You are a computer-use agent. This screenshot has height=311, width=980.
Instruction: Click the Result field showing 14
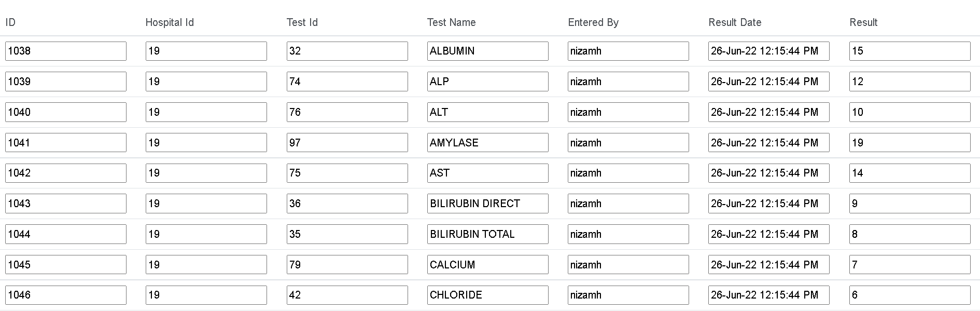(909, 173)
